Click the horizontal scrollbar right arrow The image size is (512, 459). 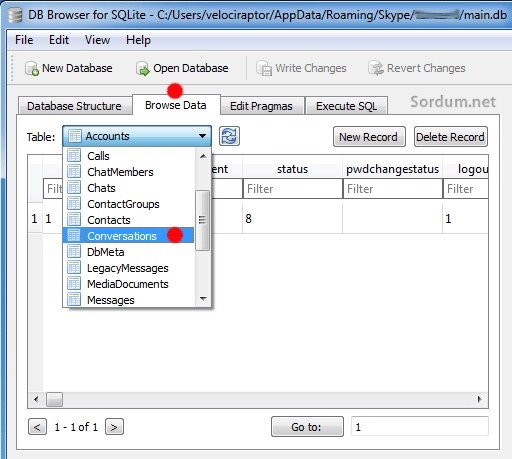(480, 399)
